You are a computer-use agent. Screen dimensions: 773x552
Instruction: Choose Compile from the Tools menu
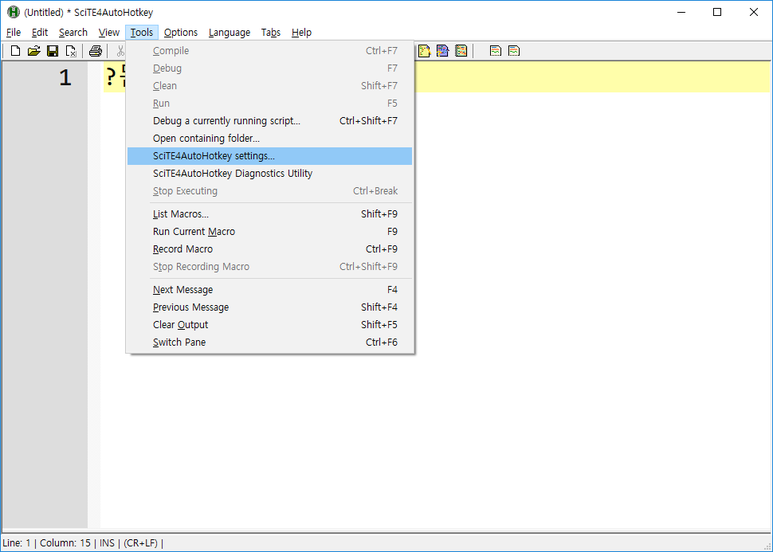pos(270,51)
